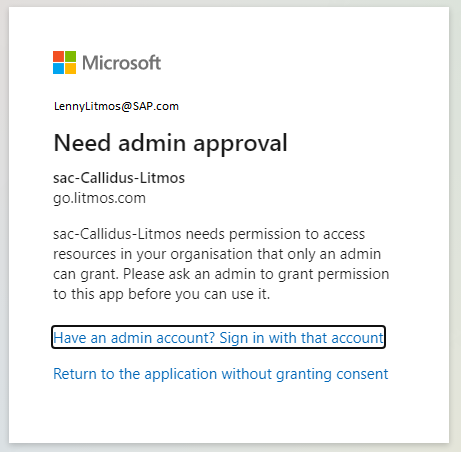Click the sac-Callidus-Litmos app name title
Viewport: 461px width, 452px height.
(x=119, y=178)
